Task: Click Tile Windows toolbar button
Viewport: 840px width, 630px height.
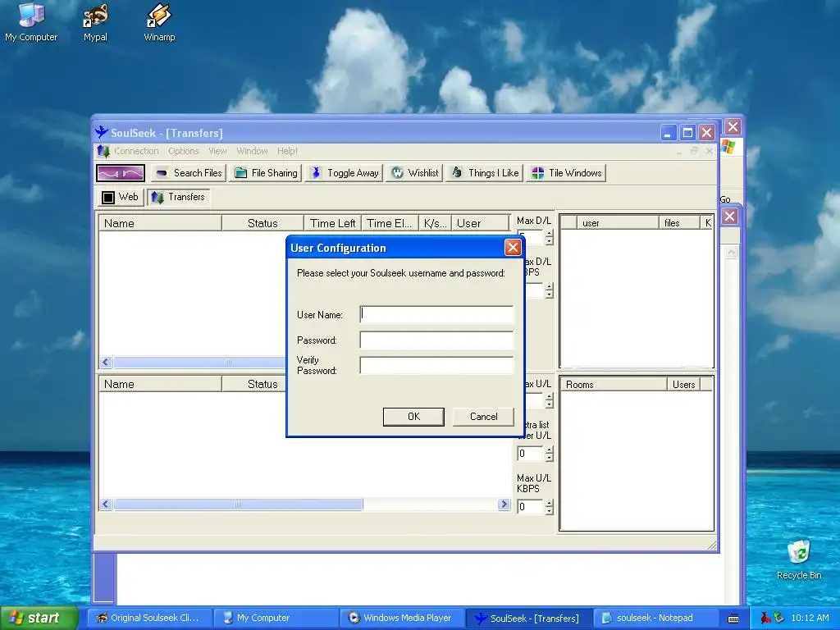Action: tap(566, 173)
